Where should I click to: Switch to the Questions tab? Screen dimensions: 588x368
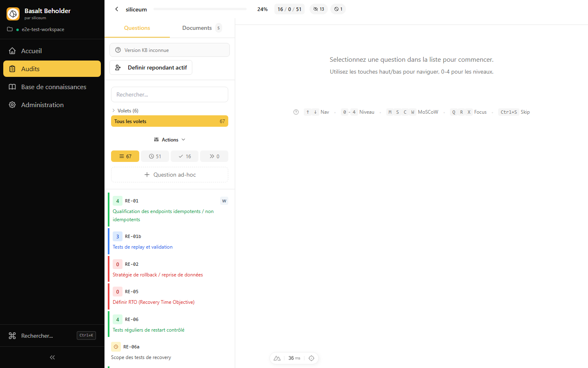tap(137, 28)
